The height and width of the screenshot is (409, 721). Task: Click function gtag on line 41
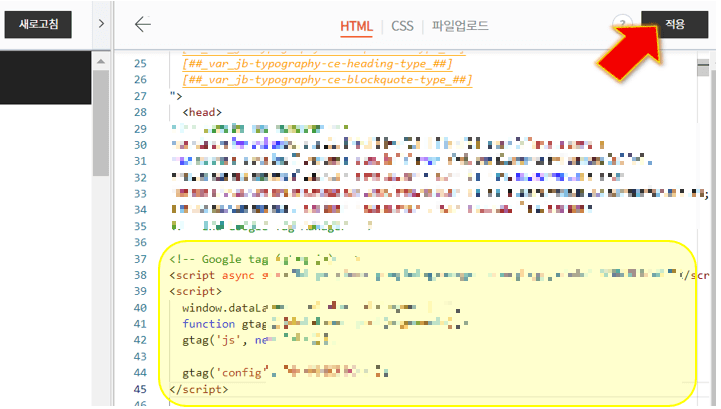(x=224, y=324)
